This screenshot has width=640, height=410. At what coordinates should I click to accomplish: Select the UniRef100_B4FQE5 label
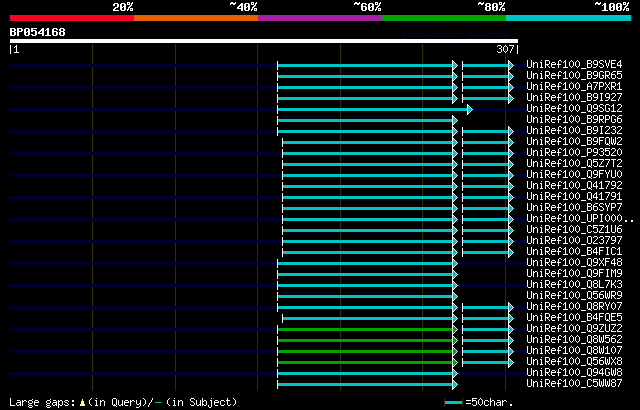pyautogui.click(x=574, y=318)
